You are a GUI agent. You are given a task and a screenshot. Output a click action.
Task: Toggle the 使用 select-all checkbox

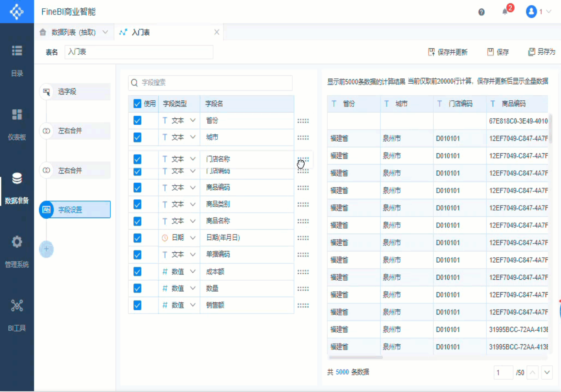click(137, 104)
